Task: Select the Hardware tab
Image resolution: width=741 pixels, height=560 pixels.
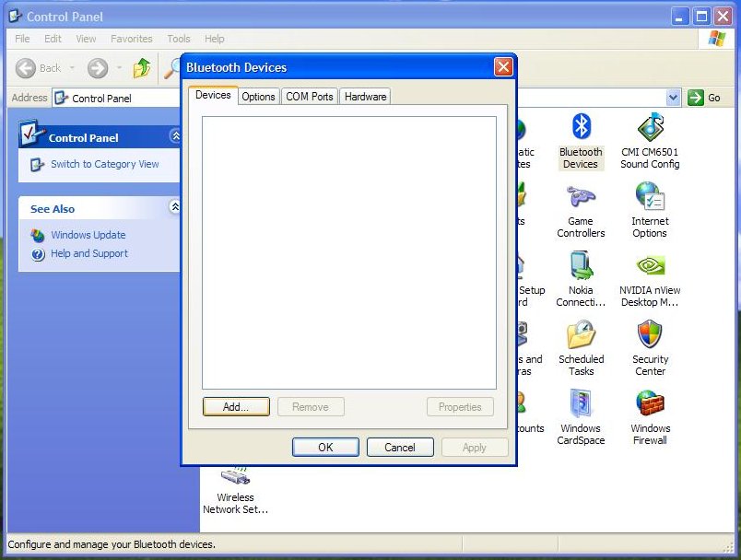Action: tap(365, 97)
